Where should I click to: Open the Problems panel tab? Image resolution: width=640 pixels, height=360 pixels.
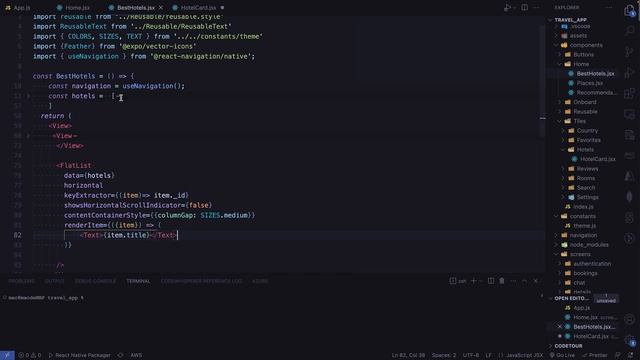(22, 281)
